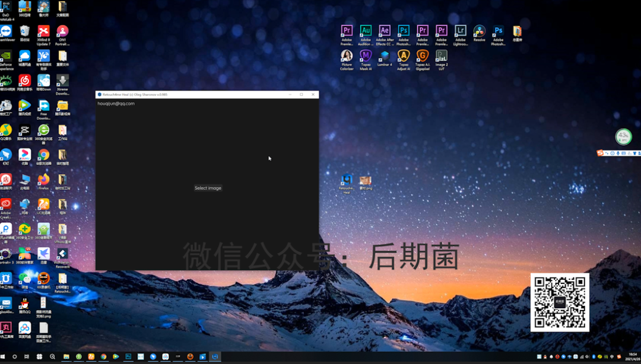
Task: Open the Firefox desktop shortcut
Action: pyautogui.click(x=43, y=179)
